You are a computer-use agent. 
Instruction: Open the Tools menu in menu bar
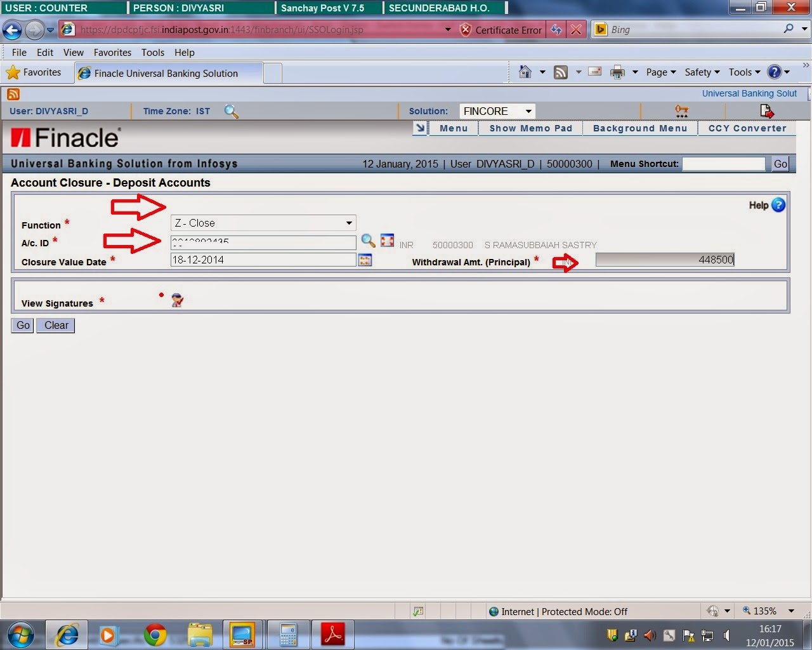[153, 53]
